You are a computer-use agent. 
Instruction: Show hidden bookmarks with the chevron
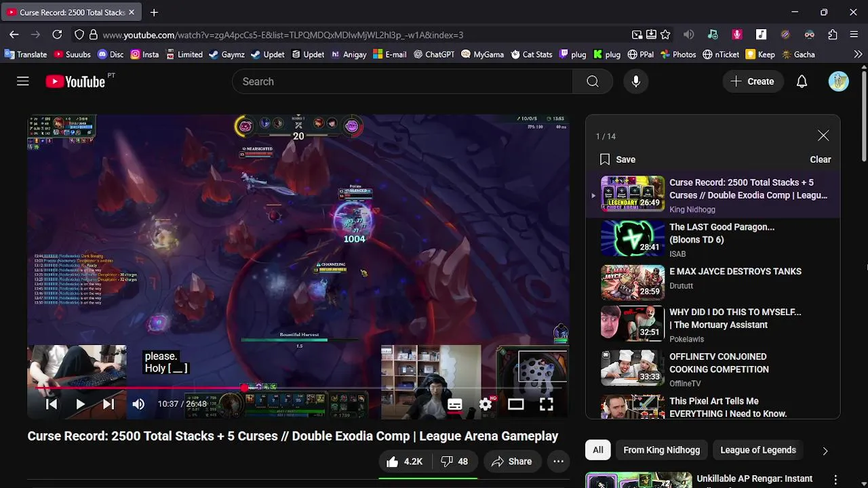pyautogui.click(x=858, y=54)
